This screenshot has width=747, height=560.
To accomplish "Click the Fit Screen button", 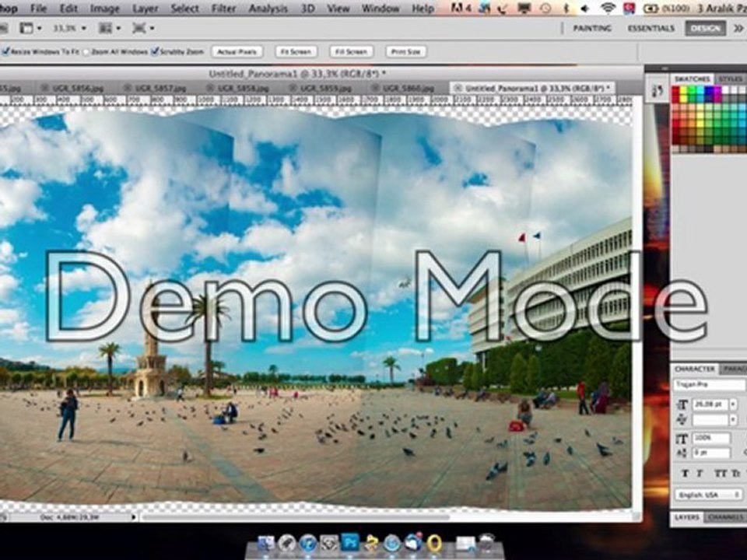I will pos(296,51).
